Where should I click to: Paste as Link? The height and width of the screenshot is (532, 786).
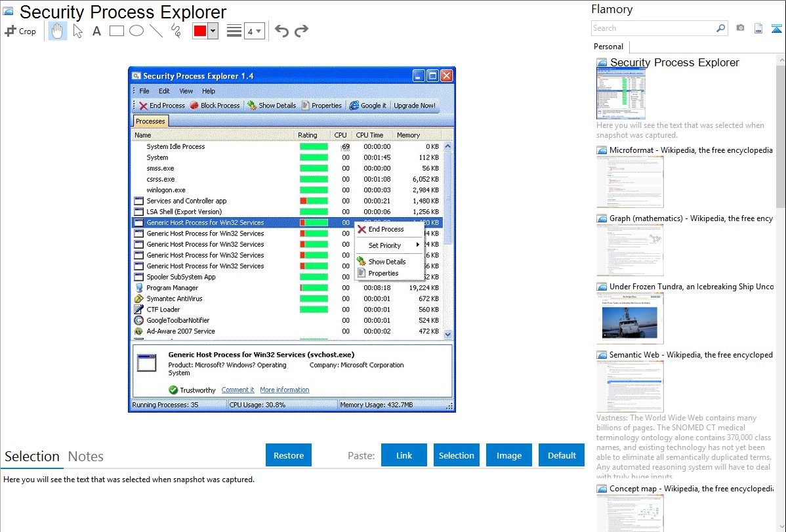click(404, 455)
